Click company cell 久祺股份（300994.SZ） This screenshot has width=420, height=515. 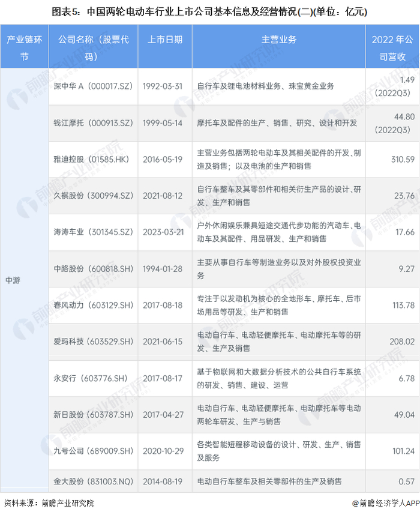(x=93, y=196)
